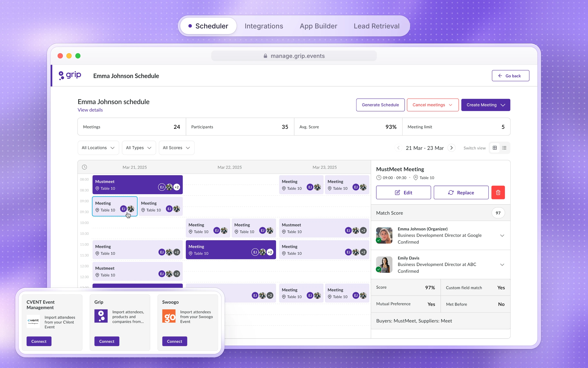Click the +2 badge on 08:00 Mustmeet
Image resolution: width=588 pixels, height=368 pixels.
[177, 187]
